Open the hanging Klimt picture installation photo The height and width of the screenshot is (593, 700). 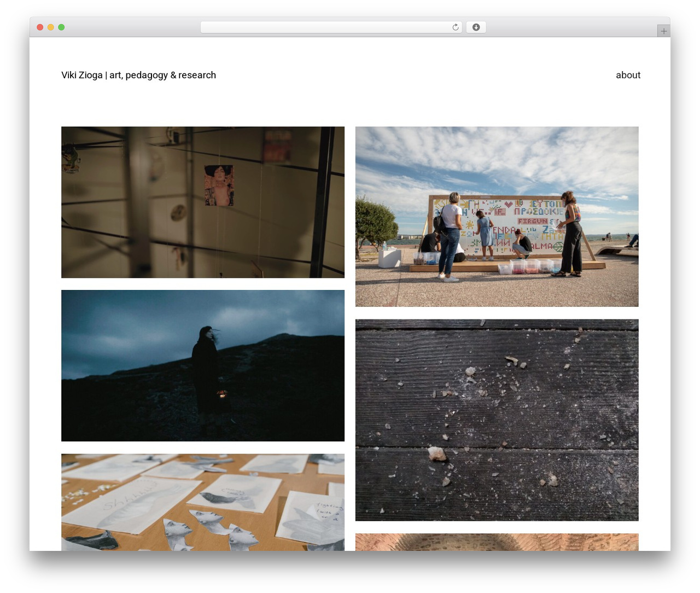[203, 202]
